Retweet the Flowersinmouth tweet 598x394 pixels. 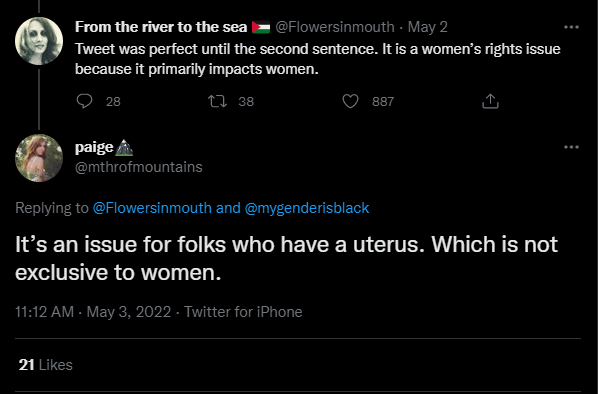coord(217,101)
